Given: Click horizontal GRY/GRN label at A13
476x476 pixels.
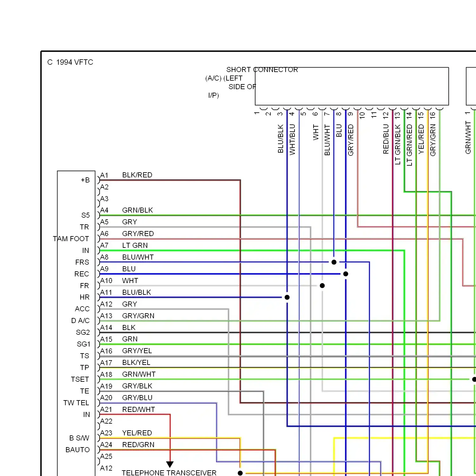Looking at the screenshot, I should 138,316.
